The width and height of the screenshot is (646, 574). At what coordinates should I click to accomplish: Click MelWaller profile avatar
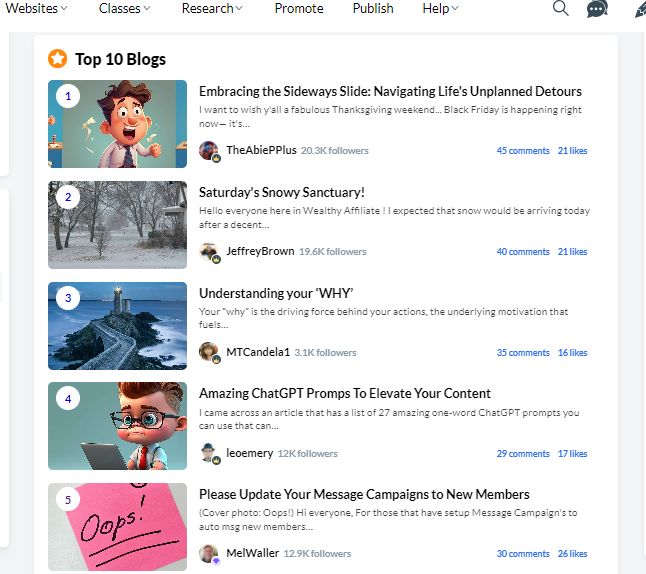[x=209, y=554]
